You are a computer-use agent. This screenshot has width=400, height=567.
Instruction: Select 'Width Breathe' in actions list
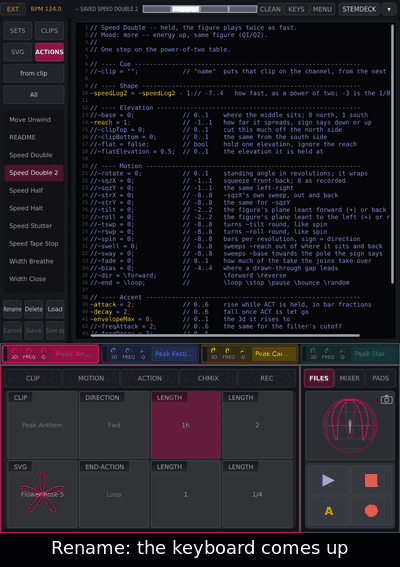(34, 261)
